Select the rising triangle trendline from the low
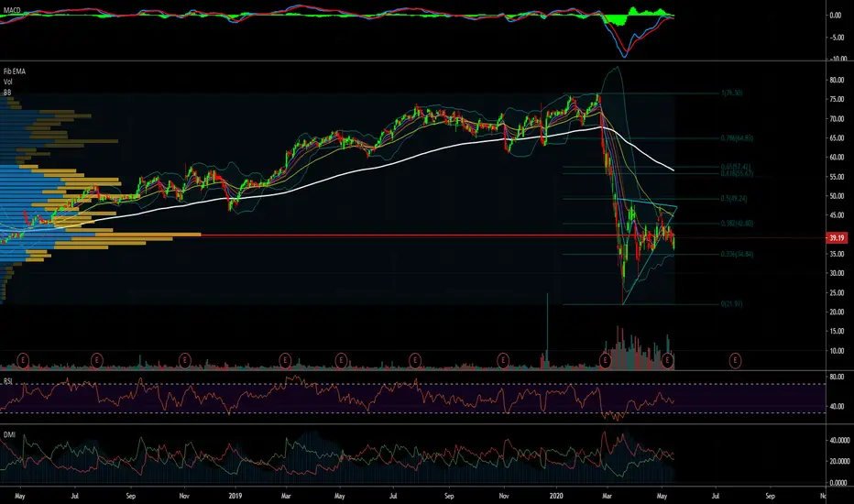The height and width of the screenshot is (504, 854). click(x=650, y=256)
